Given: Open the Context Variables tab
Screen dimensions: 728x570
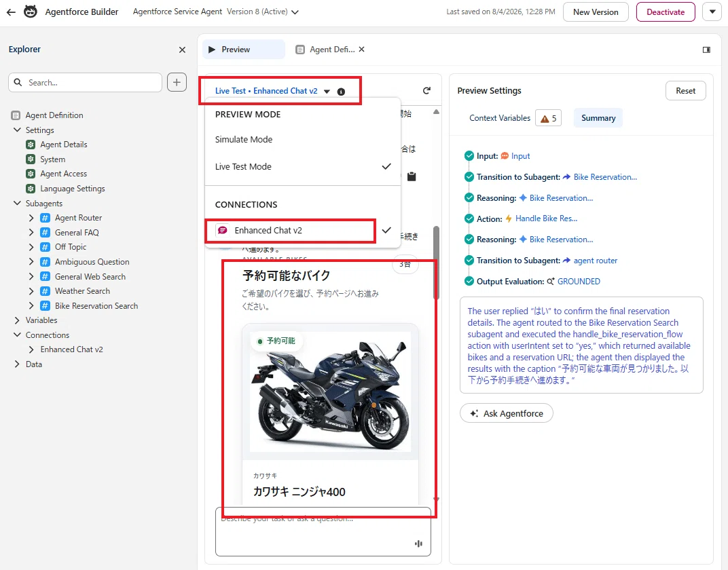Looking at the screenshot, I should point(500,118).
